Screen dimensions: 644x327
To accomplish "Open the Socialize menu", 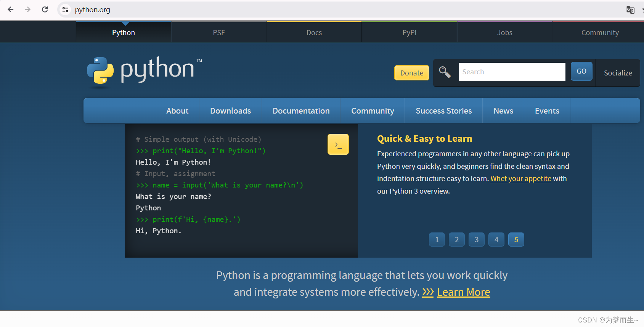I will [618, 73].
